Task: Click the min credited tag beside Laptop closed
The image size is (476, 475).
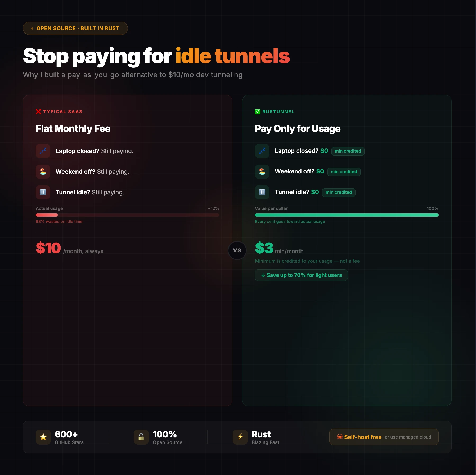Action: coord(348,151)
